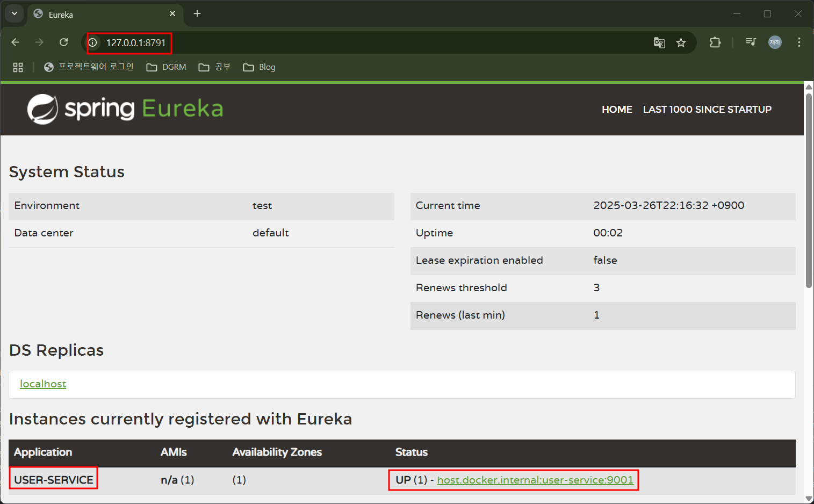
Task: Click the scrollbar up arrow
Action: coord(809,87)
